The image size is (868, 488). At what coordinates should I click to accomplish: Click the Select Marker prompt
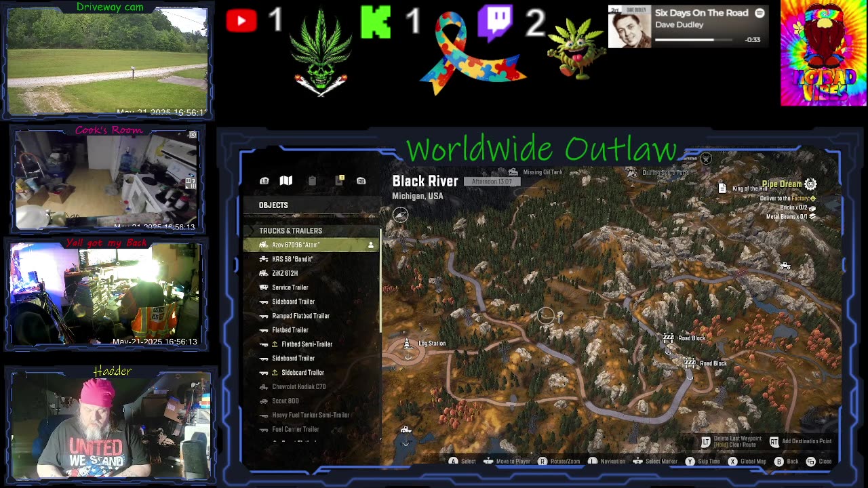coord(655,462)
